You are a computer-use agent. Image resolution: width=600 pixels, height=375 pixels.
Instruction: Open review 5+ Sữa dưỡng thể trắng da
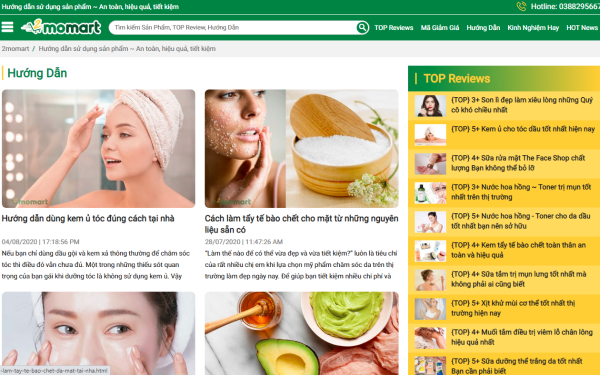517,366
